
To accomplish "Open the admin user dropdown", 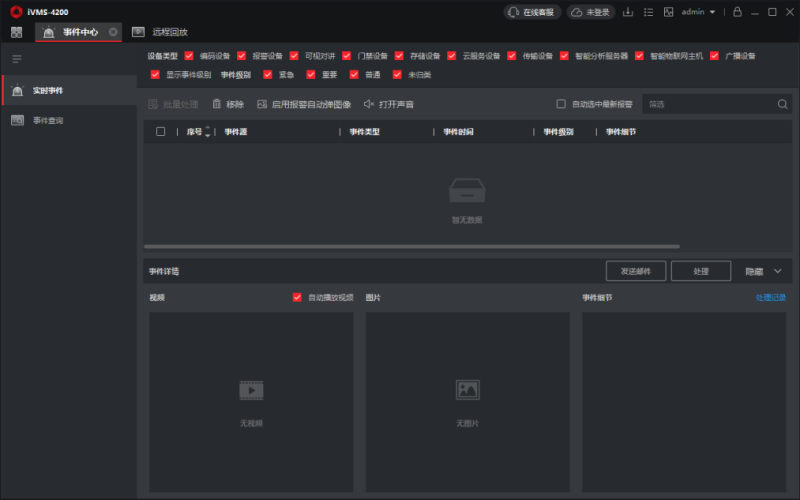I will tap(698, 12).
